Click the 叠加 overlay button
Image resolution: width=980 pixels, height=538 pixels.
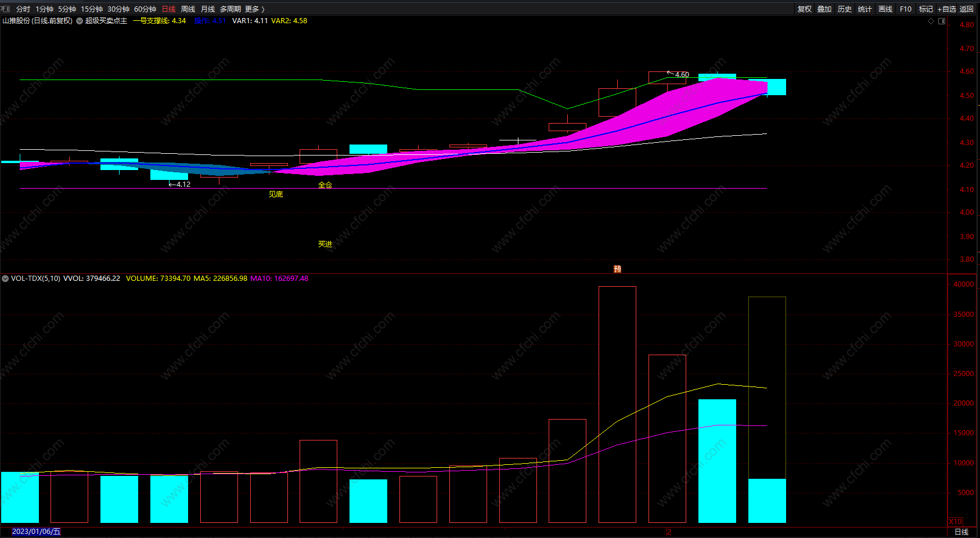coord(824,9)
